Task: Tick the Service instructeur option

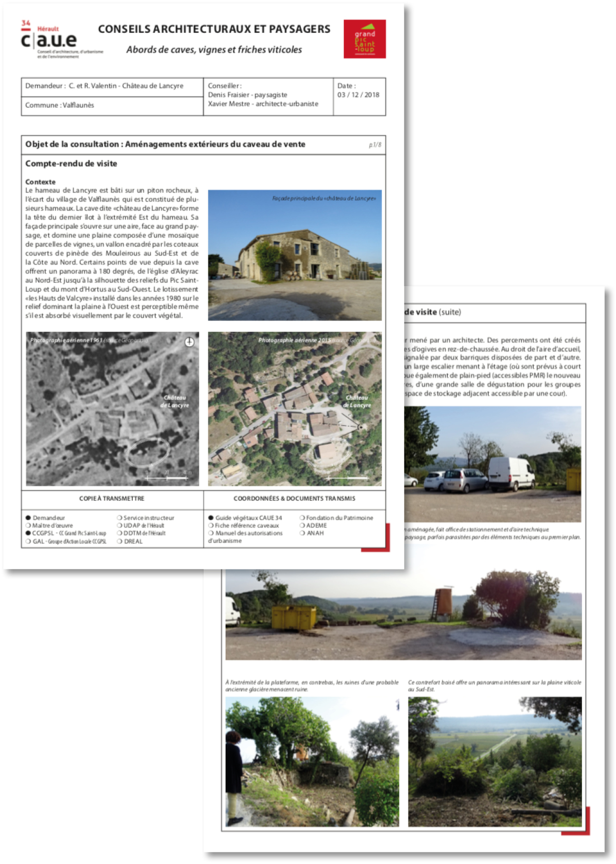Action: coord(119,518)
